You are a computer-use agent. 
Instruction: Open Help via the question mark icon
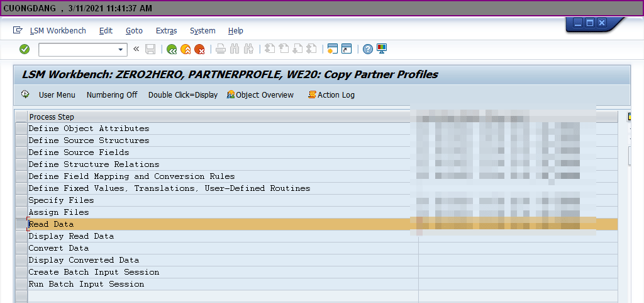pyautogui.click(x=368, y=49)
